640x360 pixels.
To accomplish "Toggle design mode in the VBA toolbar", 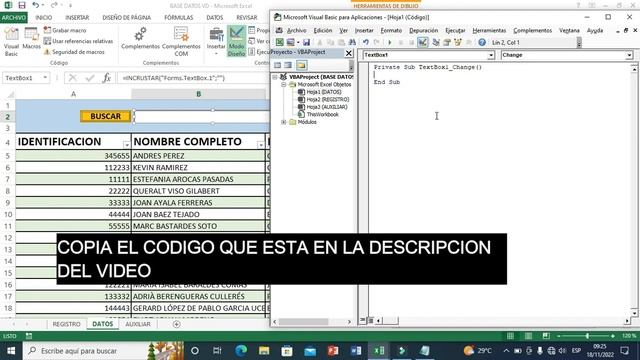I will click(x=422, y=42).
